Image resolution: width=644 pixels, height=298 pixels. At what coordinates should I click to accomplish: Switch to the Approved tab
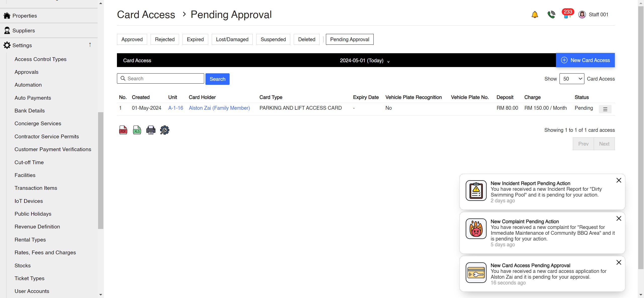point(132,39)
